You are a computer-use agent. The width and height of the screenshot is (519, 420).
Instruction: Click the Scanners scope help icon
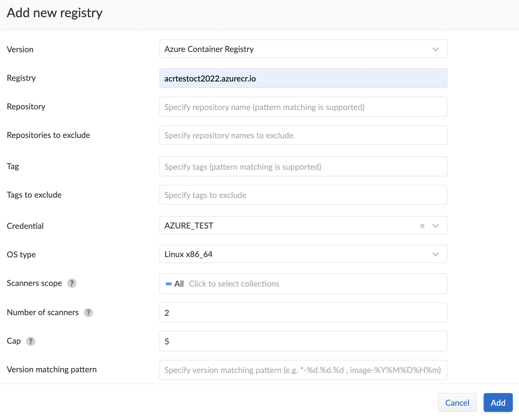[x=72, y=283]
